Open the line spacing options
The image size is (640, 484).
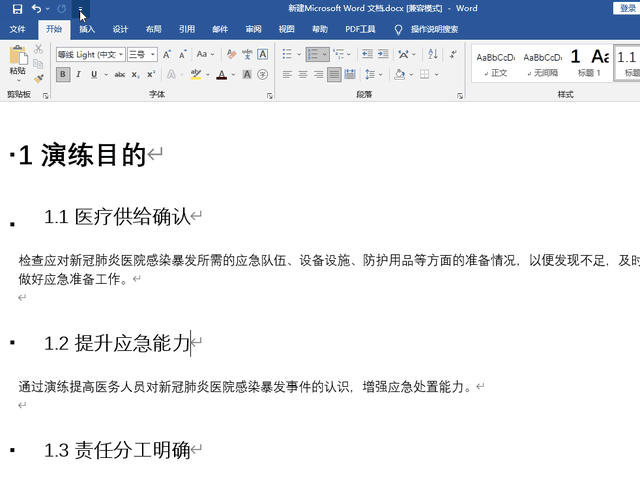(x=373, y=74)
